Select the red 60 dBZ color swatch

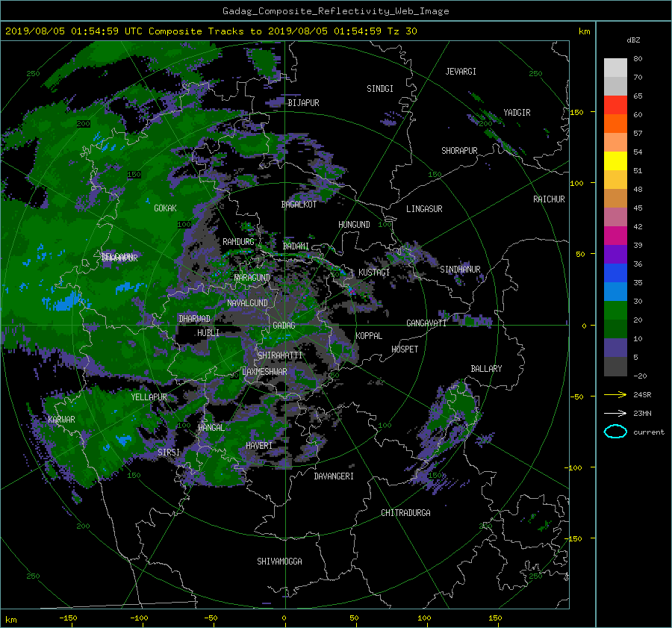pyautogui.click(x=615, y=105)
